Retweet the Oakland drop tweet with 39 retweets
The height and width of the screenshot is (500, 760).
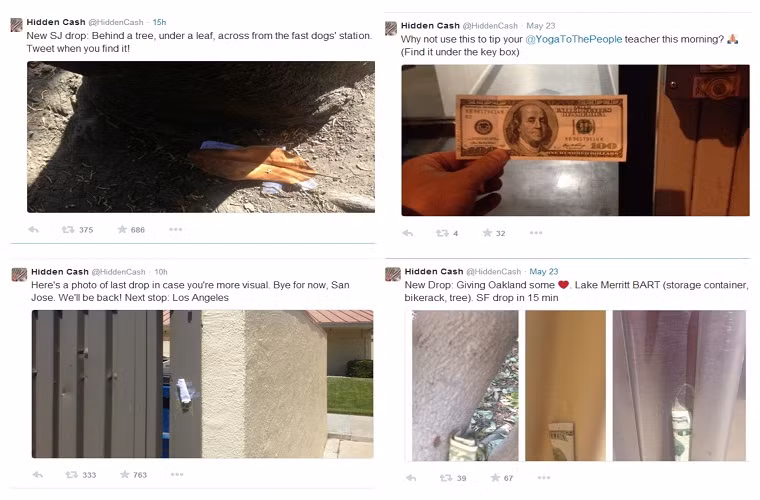(x=446, y=478)
